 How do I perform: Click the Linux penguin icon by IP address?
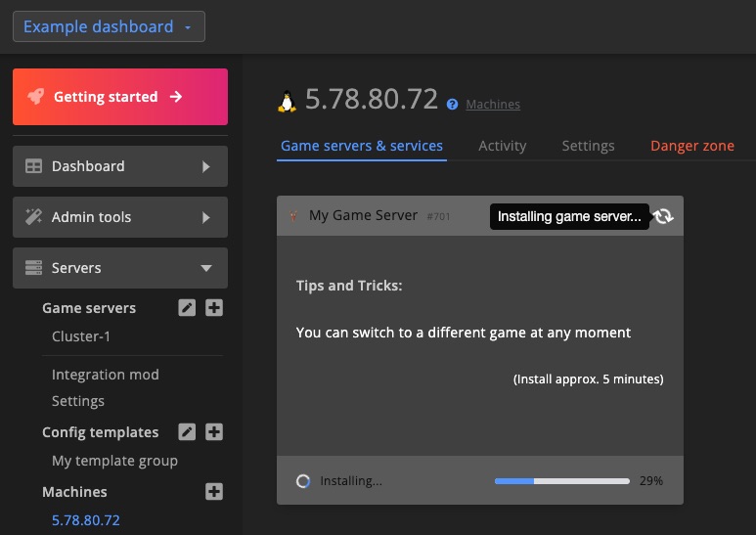[x=288, y=101]
